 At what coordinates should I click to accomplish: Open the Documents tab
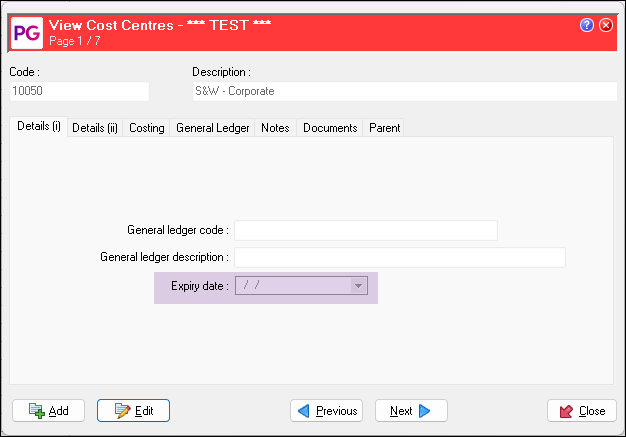[x=330, y=128]
